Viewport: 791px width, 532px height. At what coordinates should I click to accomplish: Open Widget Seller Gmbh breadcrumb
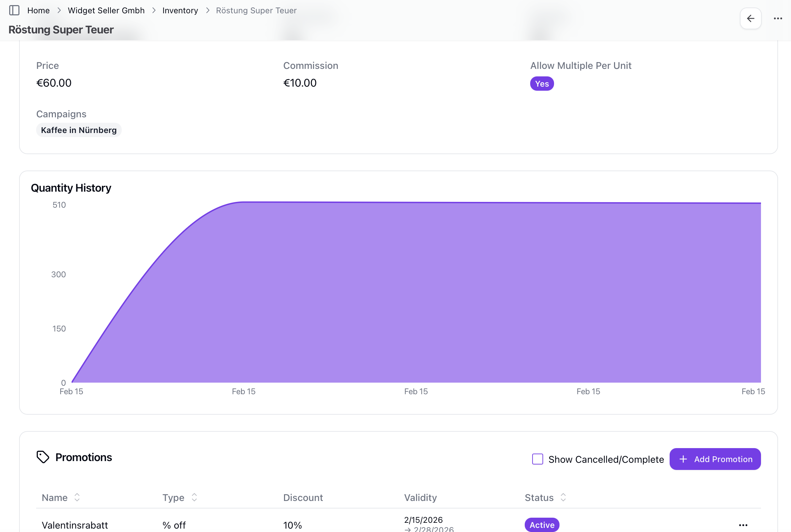(106, 11)
